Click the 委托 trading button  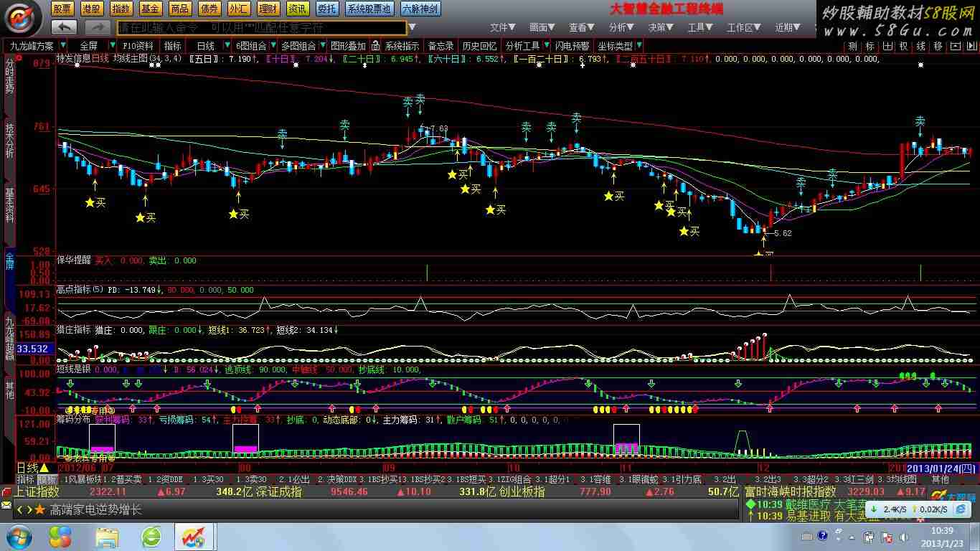[327, 9]
